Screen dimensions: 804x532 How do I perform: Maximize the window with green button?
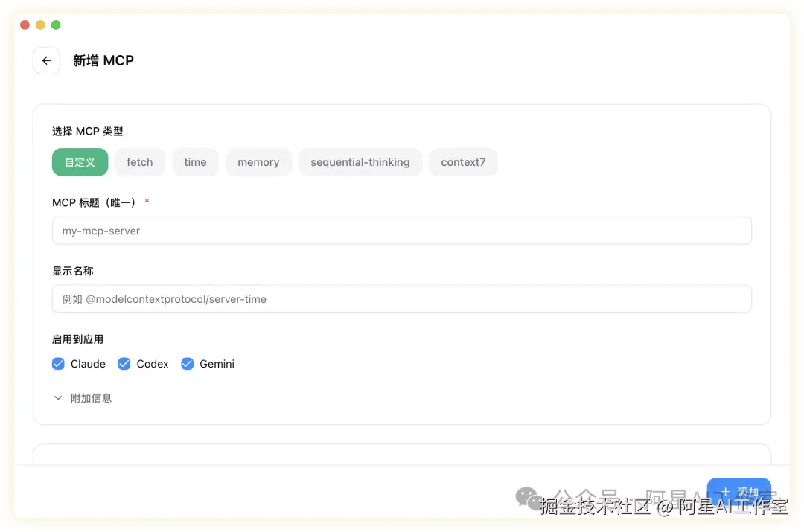tap(56, 25)
